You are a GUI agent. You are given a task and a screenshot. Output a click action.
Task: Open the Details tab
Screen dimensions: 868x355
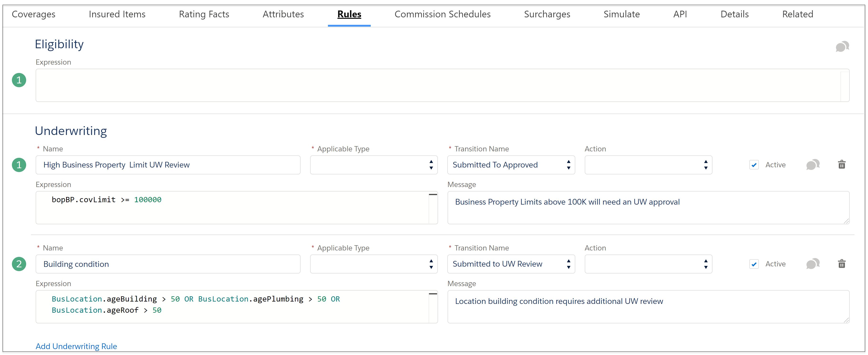coord(734,14)
